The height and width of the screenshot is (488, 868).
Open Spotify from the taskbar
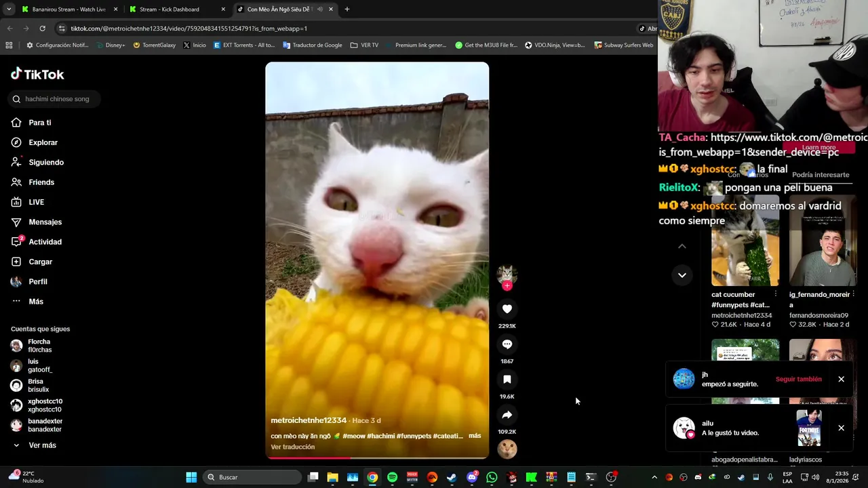[x=392, y=477]
